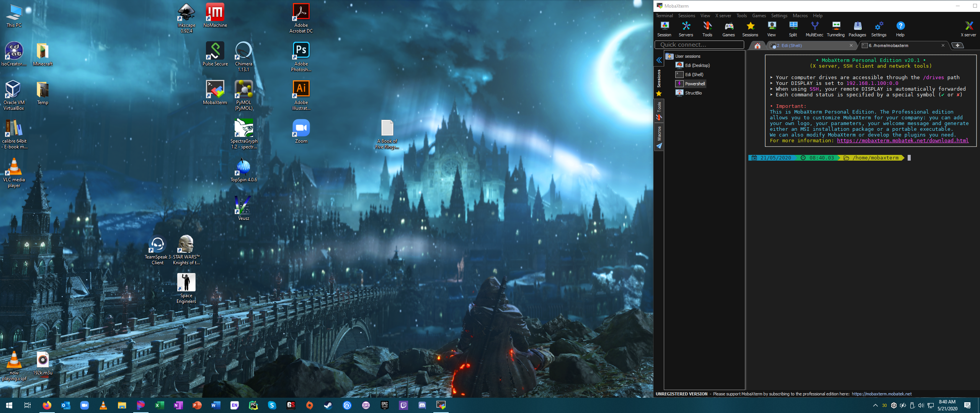Click the Oracle VM VirtualBox desktop icon
The image size is (980, 413).
14,95
